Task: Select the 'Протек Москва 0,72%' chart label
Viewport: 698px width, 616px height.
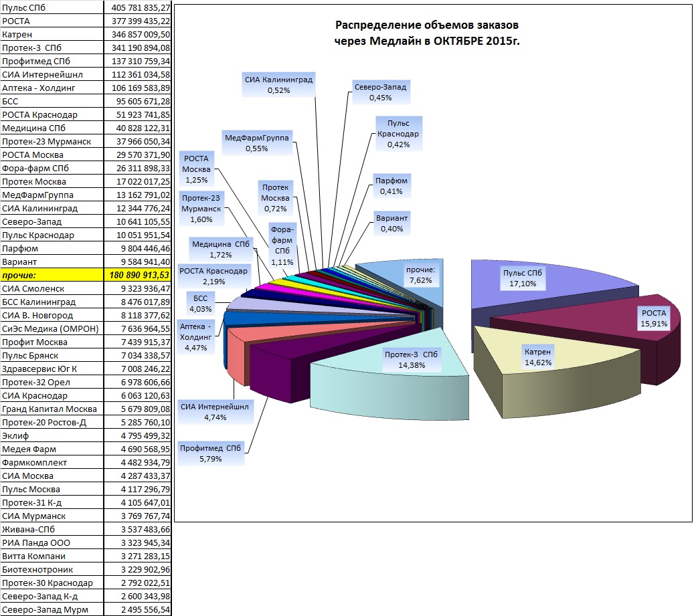Action: pos(275,197)
